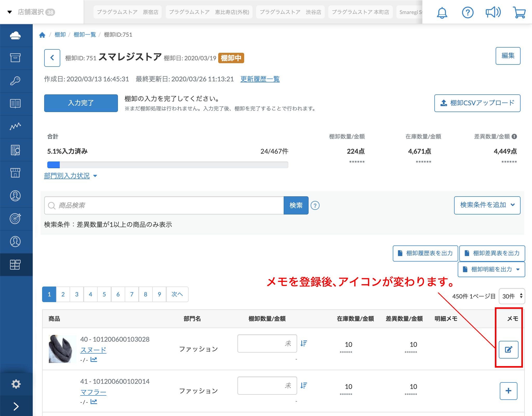This screenshot has height=416, width=532.
Task: Open 更新履歴一覧 link
Action: (x=260, y=79)
